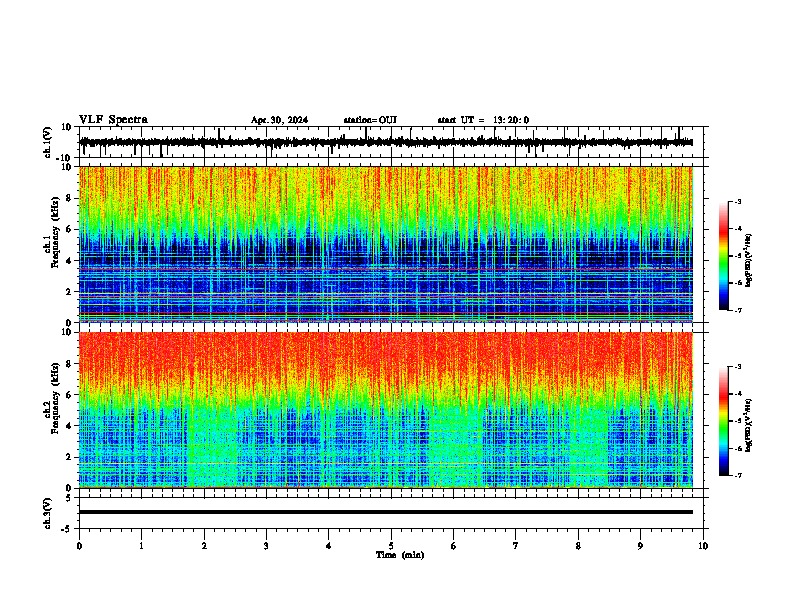This screenshot has width=792, height=612.
Task: Click time axis tick label '3'
Action: point(266,546)
